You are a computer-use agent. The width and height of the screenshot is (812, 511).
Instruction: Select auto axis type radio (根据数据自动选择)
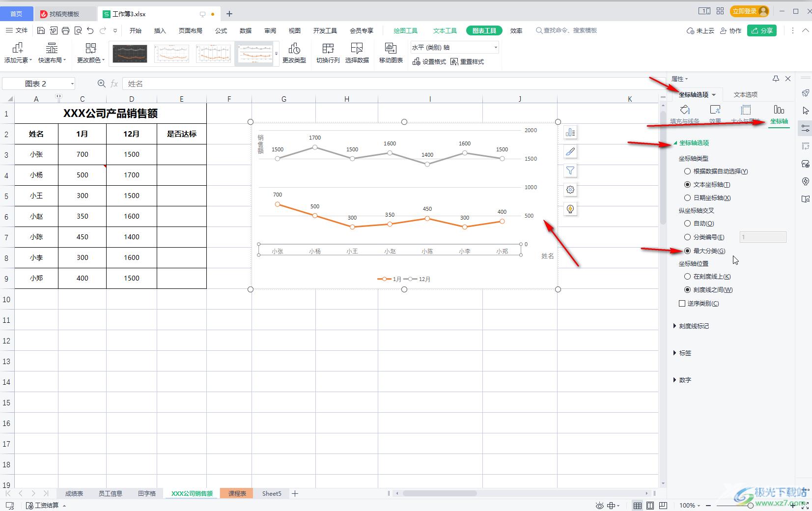coord(688,171)
